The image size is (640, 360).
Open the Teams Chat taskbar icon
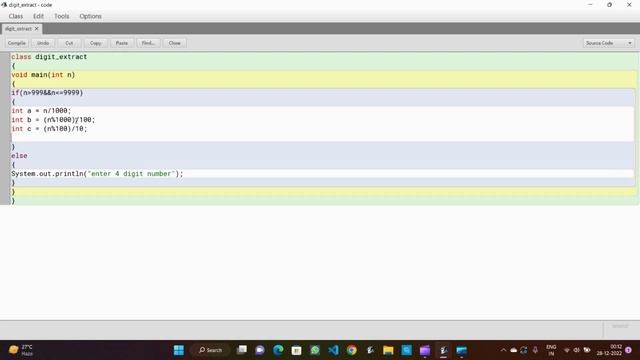tap(260, 350)
